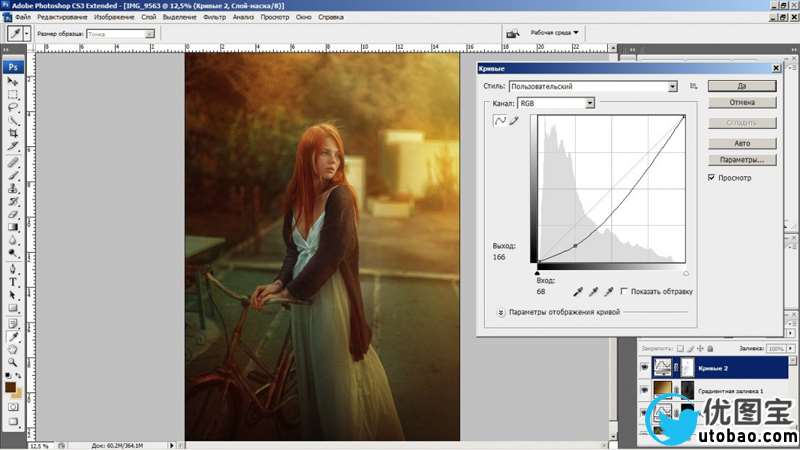Viewport: 800px width, 450px height.
Task: Select the Rectangle shape tool
Action: [x=13, y=308]
